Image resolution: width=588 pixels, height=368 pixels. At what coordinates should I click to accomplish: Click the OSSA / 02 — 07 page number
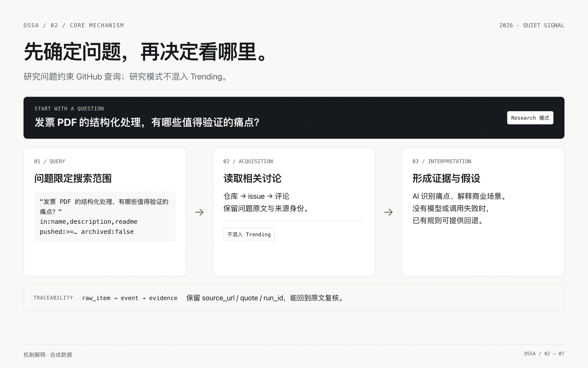(x=544, y=354)
